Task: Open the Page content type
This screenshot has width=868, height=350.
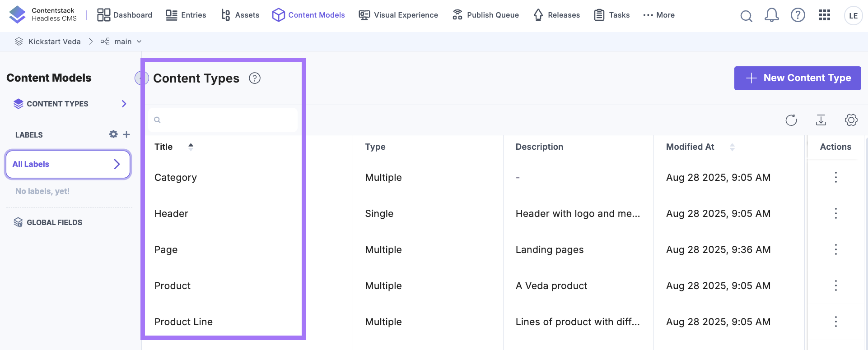Action: 166,250
